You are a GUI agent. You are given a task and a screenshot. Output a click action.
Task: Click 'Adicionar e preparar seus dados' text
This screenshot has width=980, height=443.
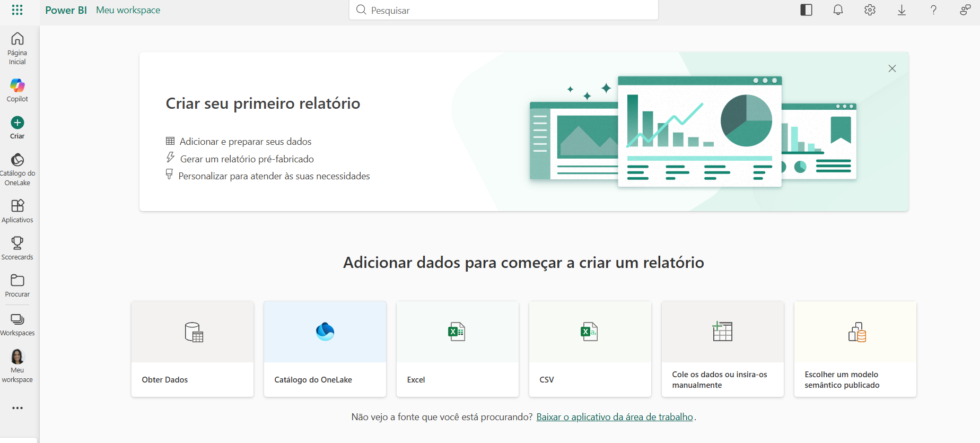point(246,142)
